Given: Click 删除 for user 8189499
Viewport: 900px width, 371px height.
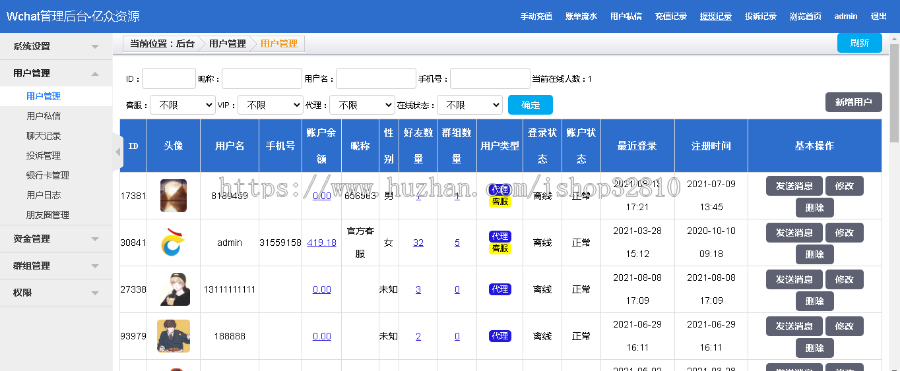Looking at the screenshot, I should pos(814,207).
